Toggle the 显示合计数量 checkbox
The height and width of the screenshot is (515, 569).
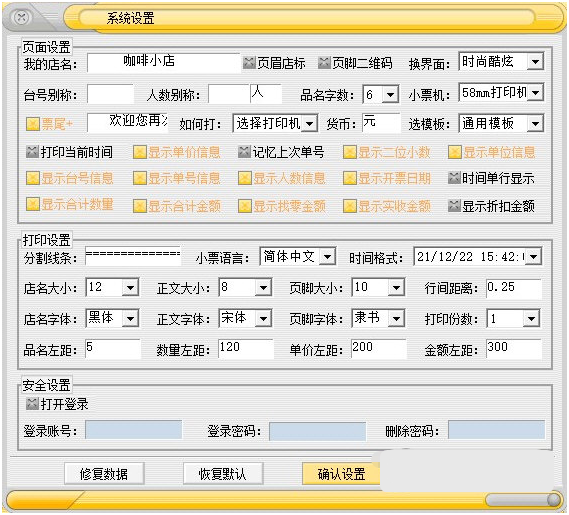[x=33, y=204]
